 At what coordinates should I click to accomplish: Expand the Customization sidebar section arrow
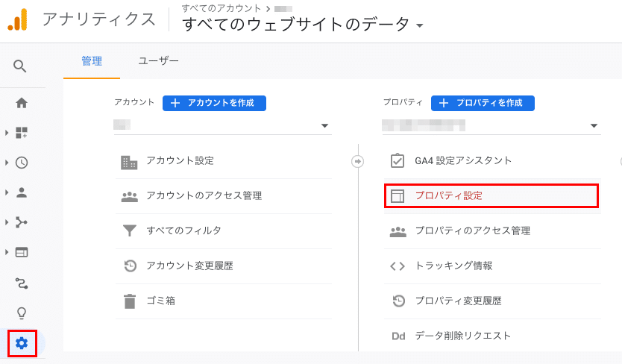pyautogui.click(x=7, y=133)
